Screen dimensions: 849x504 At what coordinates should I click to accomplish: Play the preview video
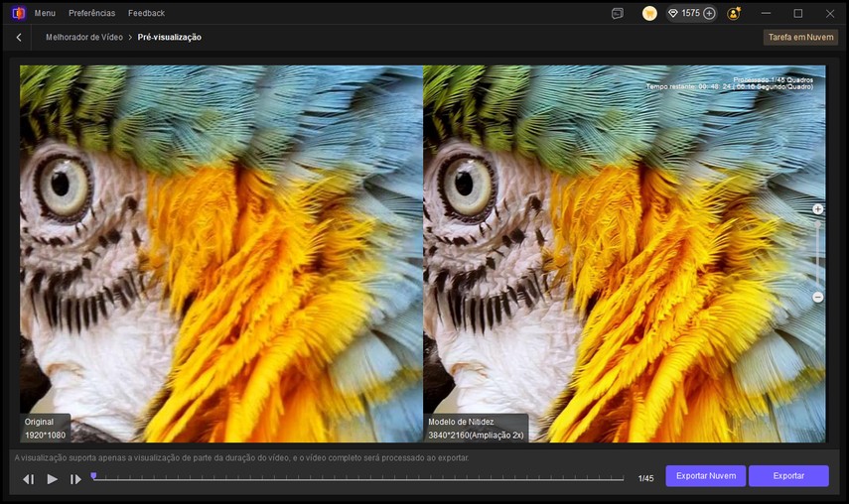click(x=52, y=479)
